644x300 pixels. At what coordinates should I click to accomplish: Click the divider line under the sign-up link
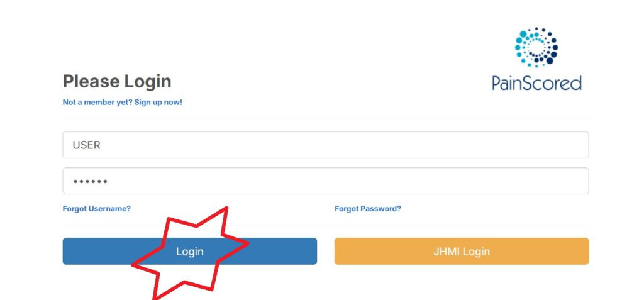click(326, 119)
